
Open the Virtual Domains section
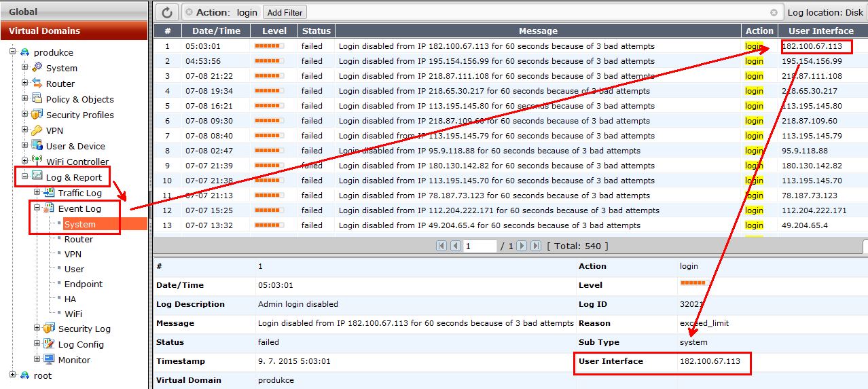coord(73,31)
